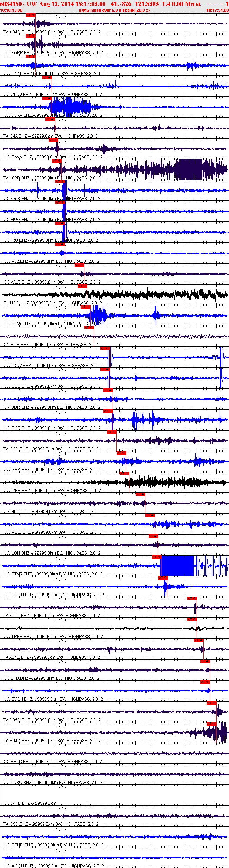Screen dimensions: 229x868
Task: Select the red pick marker on UW DAVN trace
Action: click(53, 140)
